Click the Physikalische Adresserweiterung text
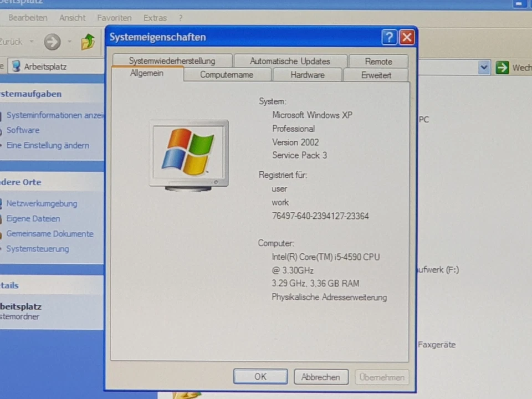532x399 pixels. [329, 297]
